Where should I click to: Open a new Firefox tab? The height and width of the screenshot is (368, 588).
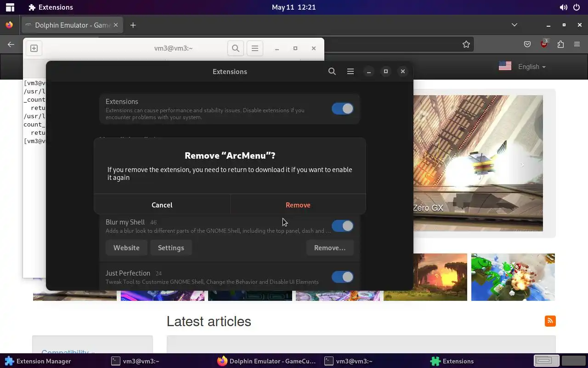point(133,25)
